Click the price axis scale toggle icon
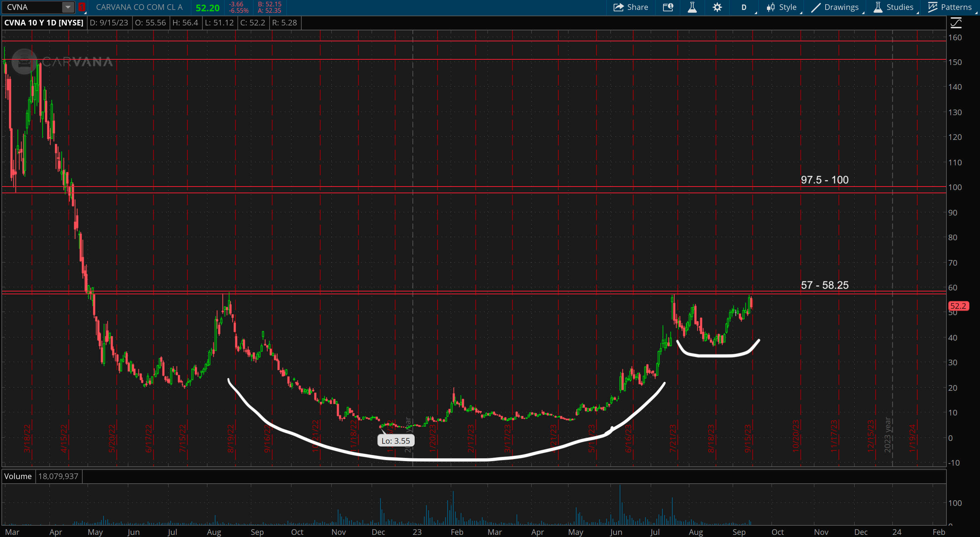980x537 pixels. coord(956,23)
